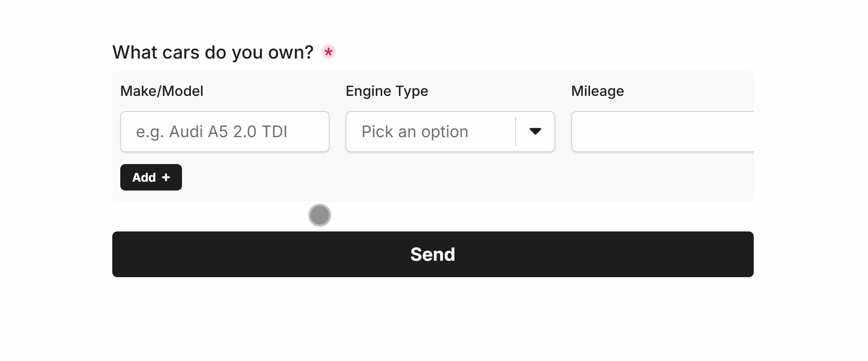The height and width of the screenshot is (361, 868).
Task: Click the dropdown arrow for Engine Type
Action: tap(536, 132)
